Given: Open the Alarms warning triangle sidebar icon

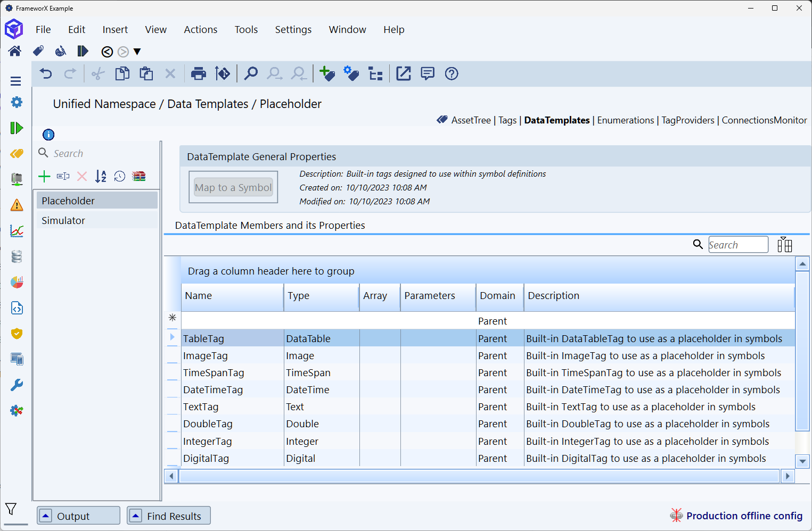Looking at the screenshot, I should [x=17, y=205].
